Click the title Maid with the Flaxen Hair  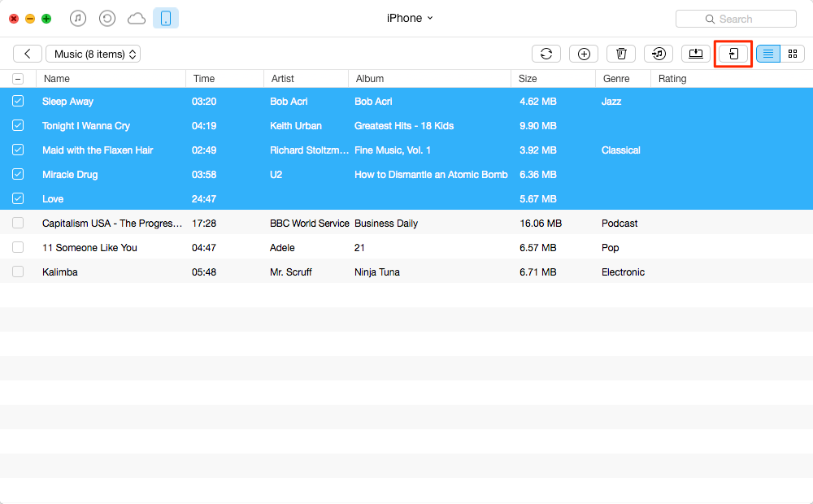[x=98, y=150]
